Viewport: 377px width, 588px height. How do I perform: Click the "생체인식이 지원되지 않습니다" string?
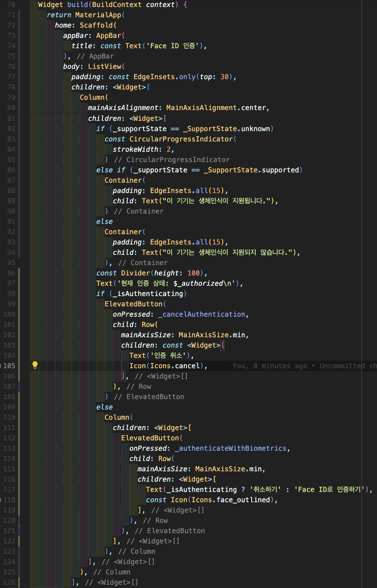pos(245,252)
